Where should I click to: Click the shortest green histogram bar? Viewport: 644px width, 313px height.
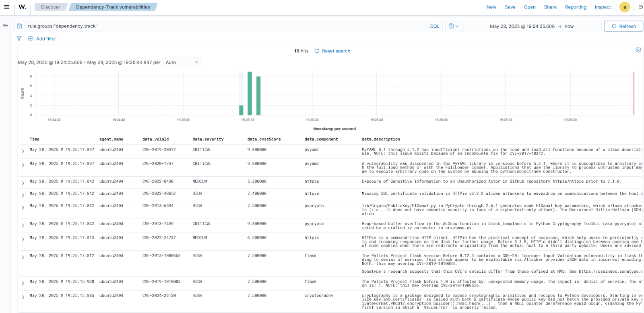(x=241, y=110)
